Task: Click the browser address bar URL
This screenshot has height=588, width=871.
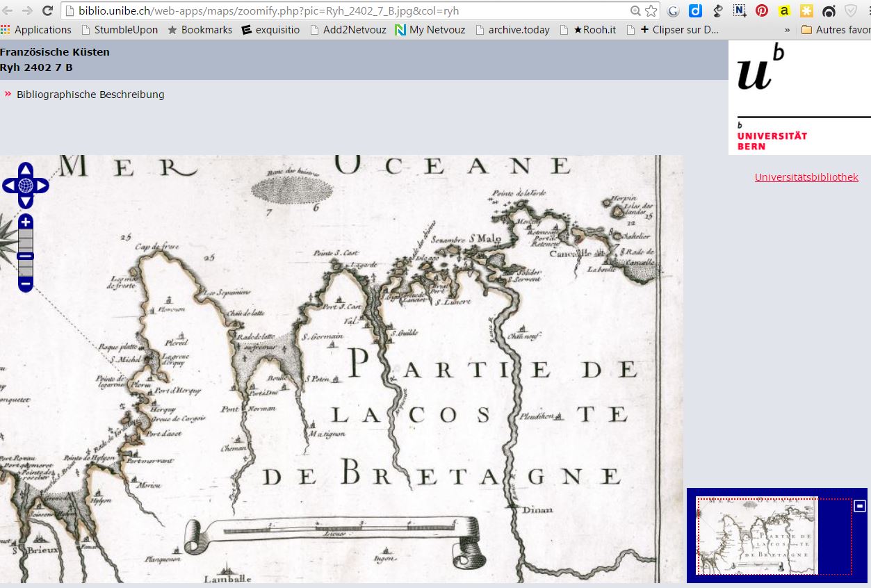Action: coord(278,10)
